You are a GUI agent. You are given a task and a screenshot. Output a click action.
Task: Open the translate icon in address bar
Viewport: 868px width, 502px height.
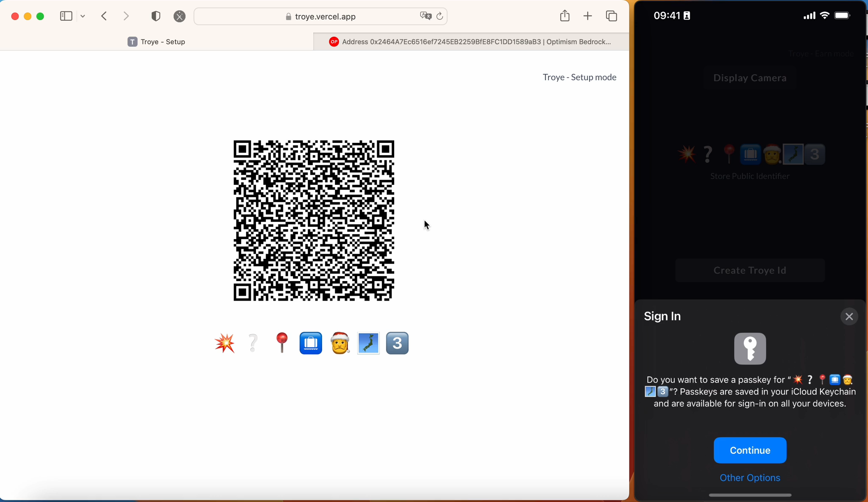[426, 16]
